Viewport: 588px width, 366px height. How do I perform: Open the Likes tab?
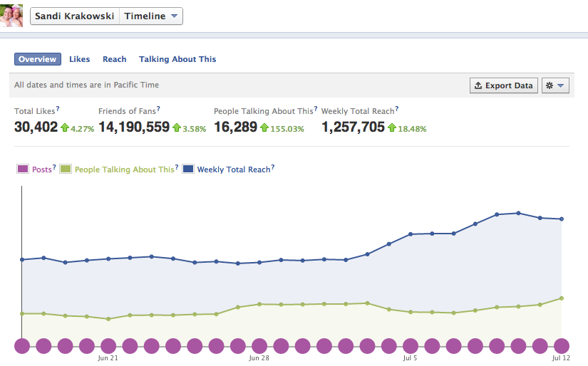point(79,59)
